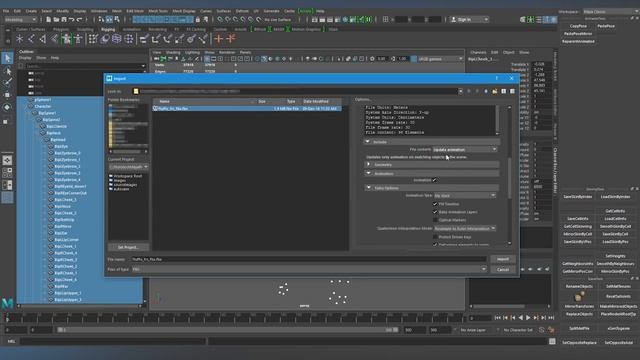Switch to the Polygons shelf tab
640x360 pixels.
click(x=61, y=29)
